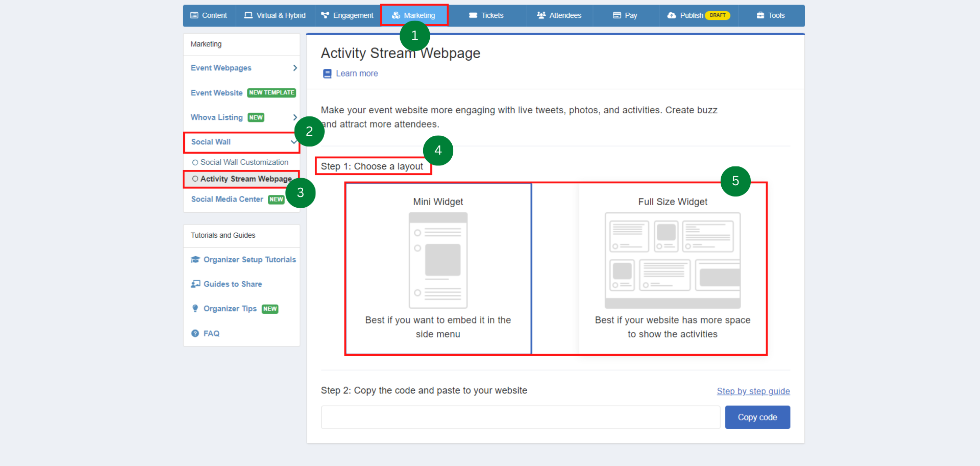
Task: Click inside the embed code field
Action: [x=520, y=417]
